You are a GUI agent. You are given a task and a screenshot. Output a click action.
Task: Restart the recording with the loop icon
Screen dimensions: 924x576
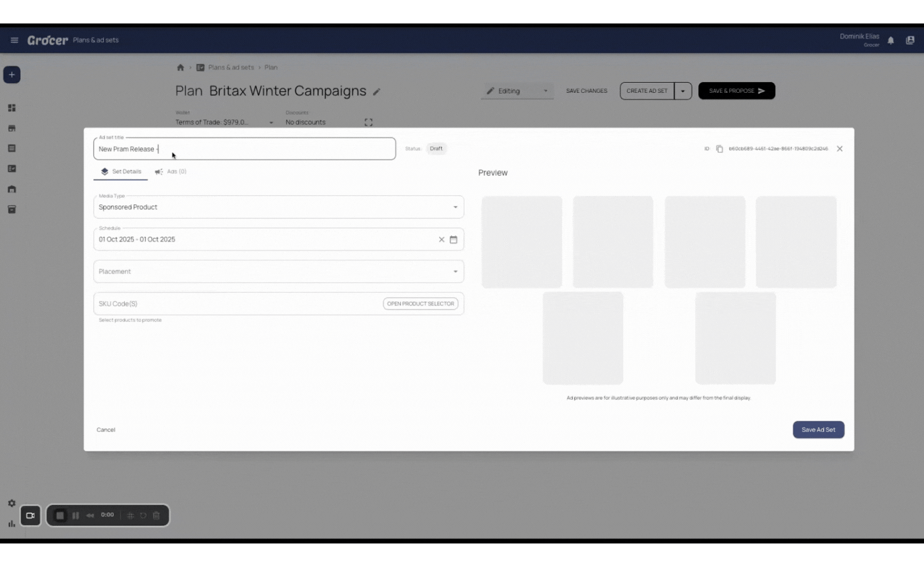pos(143,515)
